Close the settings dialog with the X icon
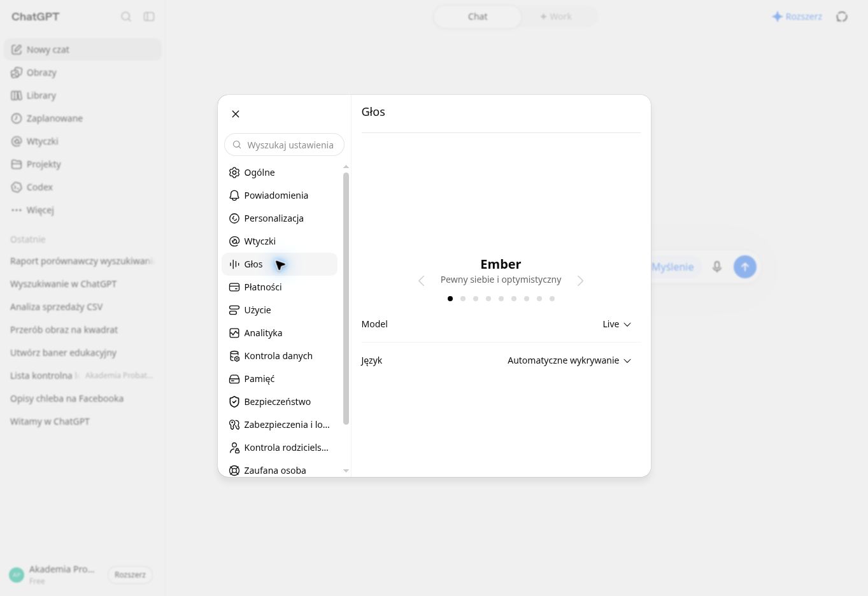This screenshot has height=596, width=868. pos(236,114)
